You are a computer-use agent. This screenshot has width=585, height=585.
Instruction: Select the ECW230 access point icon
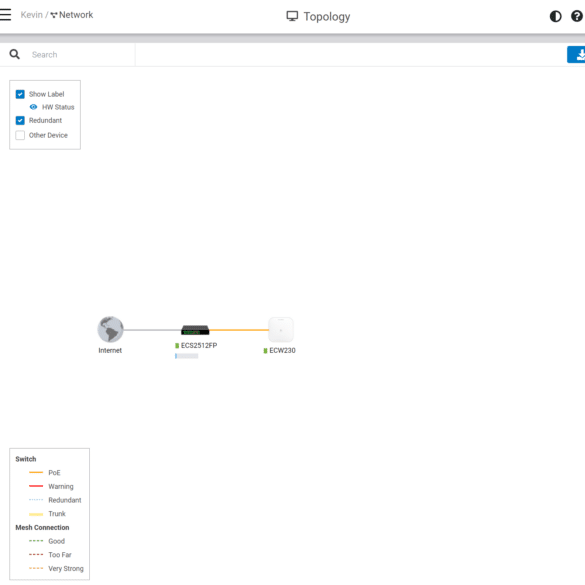pos(281,330)
